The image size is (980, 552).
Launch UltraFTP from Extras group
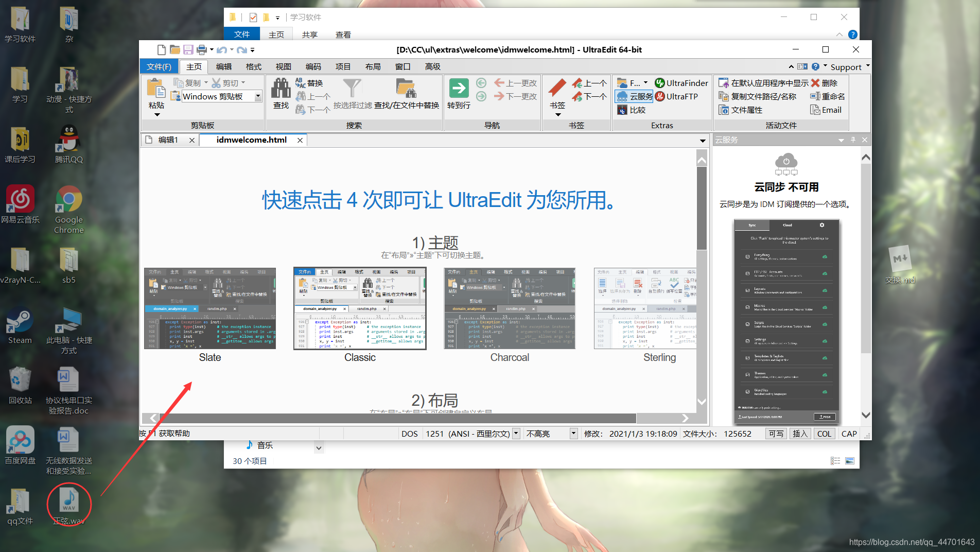[x=676, y=96]
